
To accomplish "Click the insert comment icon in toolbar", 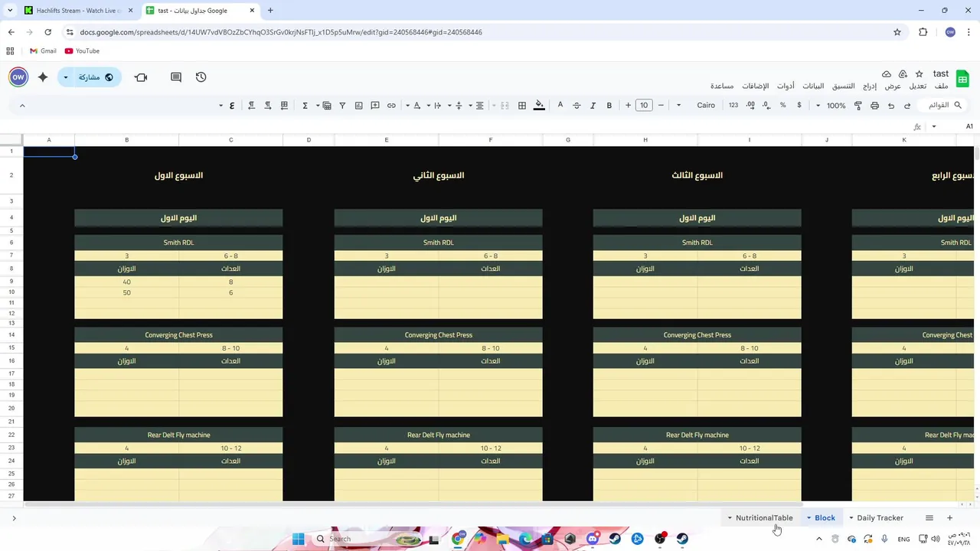I will click(x=375, y=106).
